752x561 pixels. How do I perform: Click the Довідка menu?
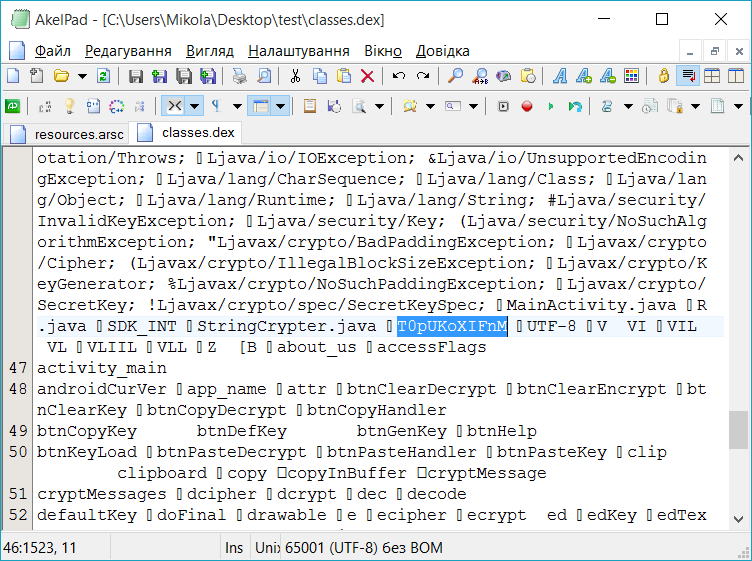point(442,51)
